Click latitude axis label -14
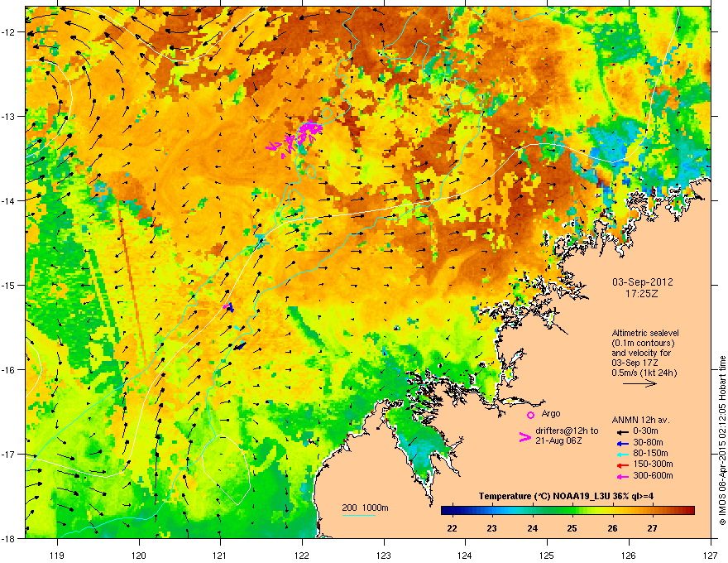 click(x=9, y=200)
